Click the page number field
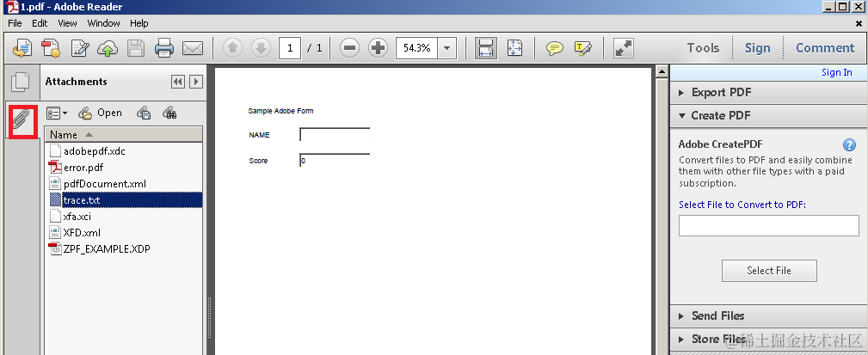 pos(290,48)
